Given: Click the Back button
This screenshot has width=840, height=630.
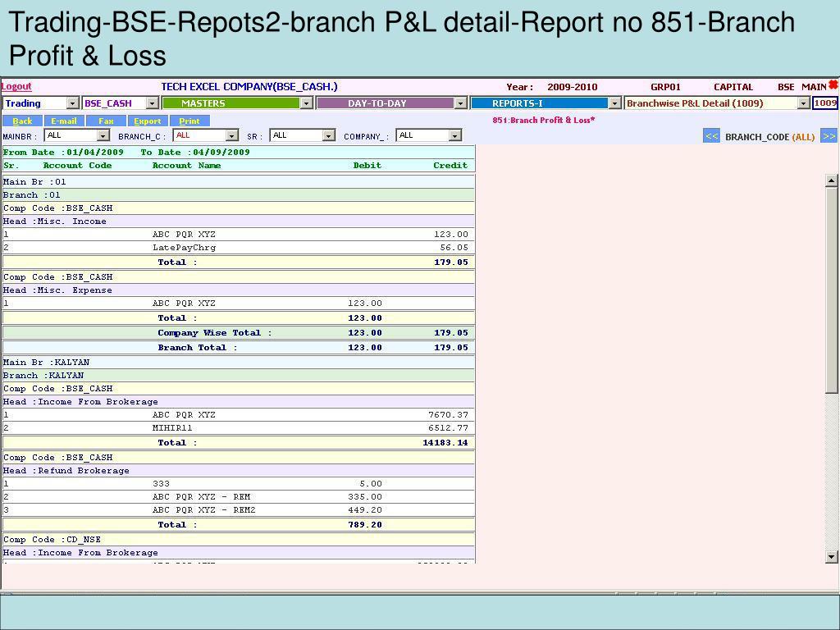Looking at the screenshot, I should click(22, 121).
